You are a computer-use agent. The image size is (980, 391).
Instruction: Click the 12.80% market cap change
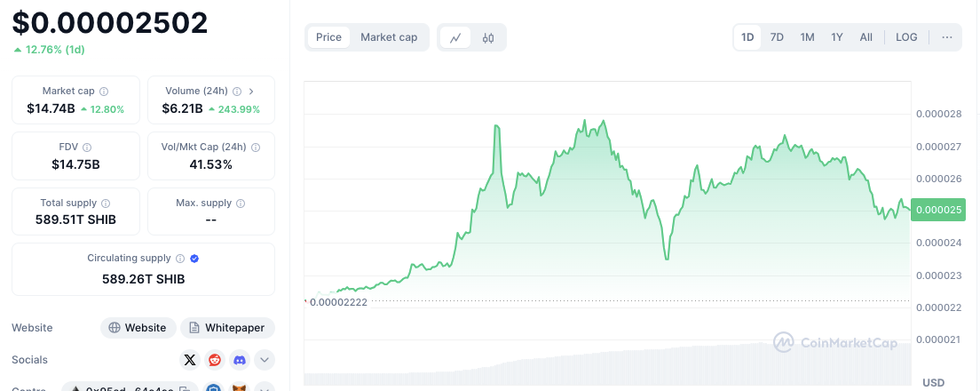point(102,109)
